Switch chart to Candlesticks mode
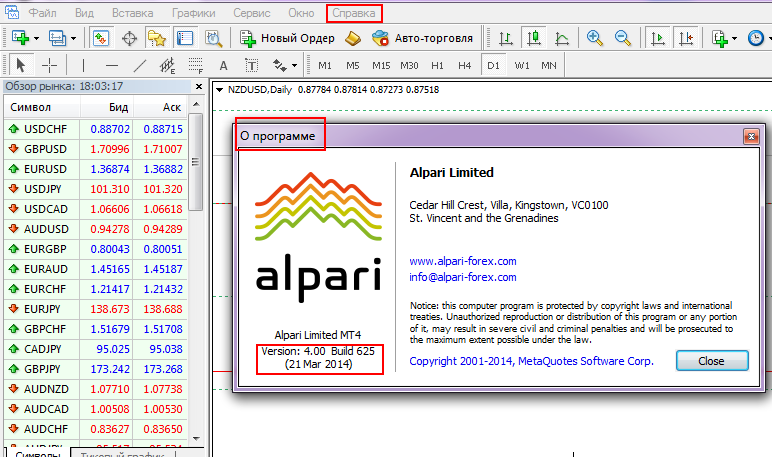This screenshot has width=772, height=457. 534,38
